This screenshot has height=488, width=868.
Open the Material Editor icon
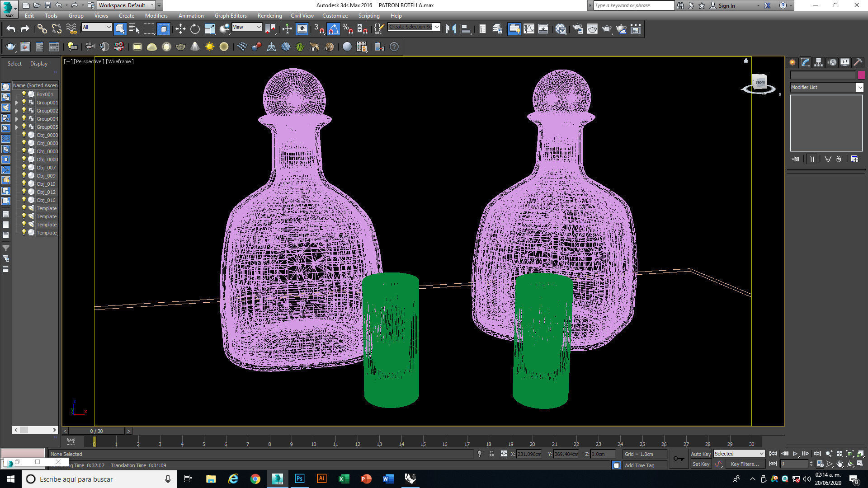561,29
